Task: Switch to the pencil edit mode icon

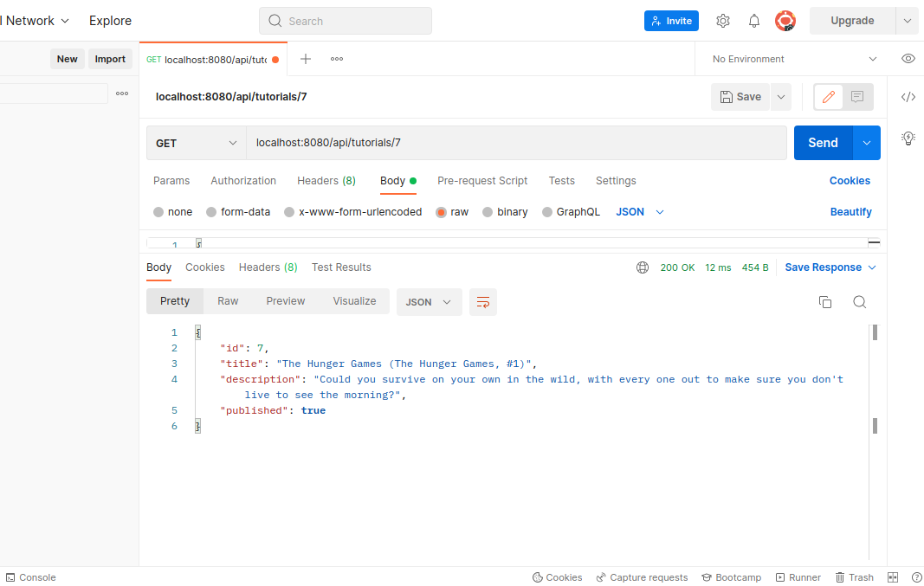Action: click(x=829, y=97)
